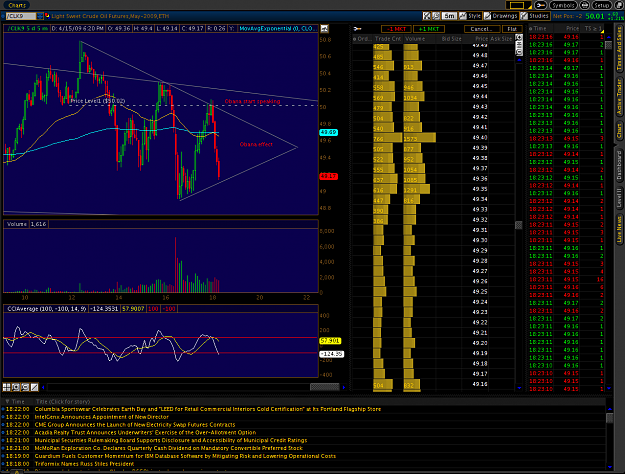Click the Trade Cnt column header
The width and height of the screenshot is (625, 474).
388,39
